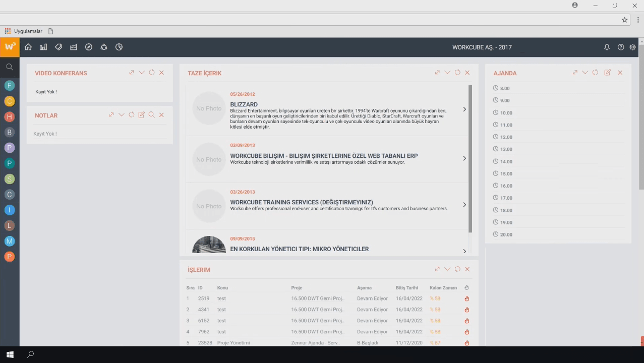
Task: Select the light blue M circle in sidebar
Action: tap(9, 241)
